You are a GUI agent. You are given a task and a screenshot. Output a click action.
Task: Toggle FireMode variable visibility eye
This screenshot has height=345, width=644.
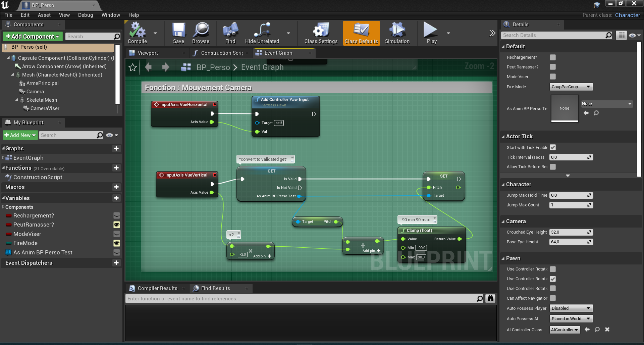click(117, 243)
